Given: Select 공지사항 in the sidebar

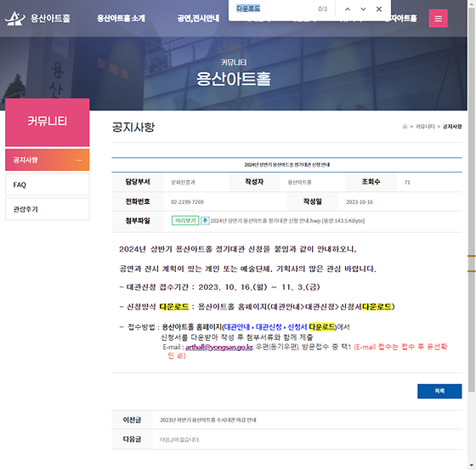Looking at the screenshot, I should pos(48,160).
